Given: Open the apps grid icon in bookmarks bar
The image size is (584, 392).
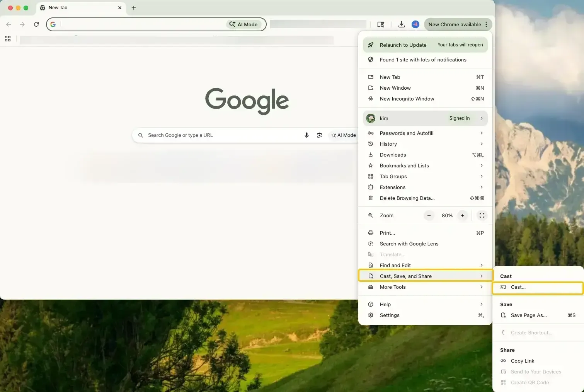Looking at the screenshot, I should click(x=8, y=39).
